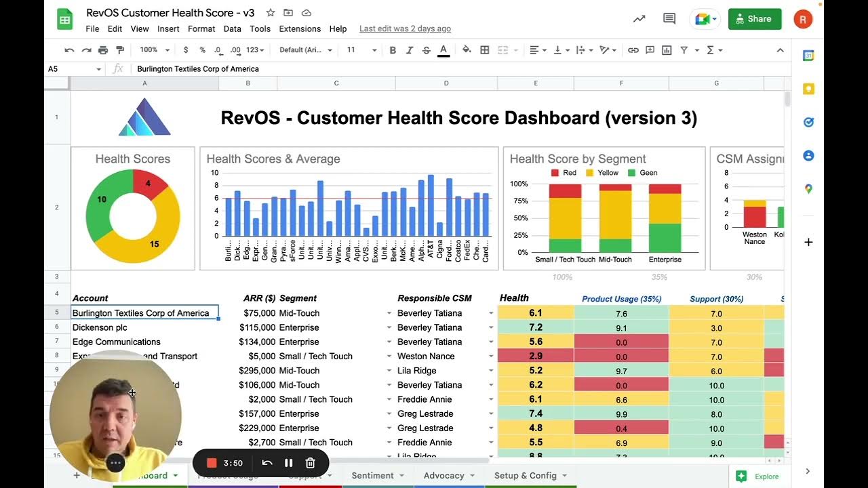868x488 pixels.
Task: Open the Borders tool
Action: tap(484, 50)
